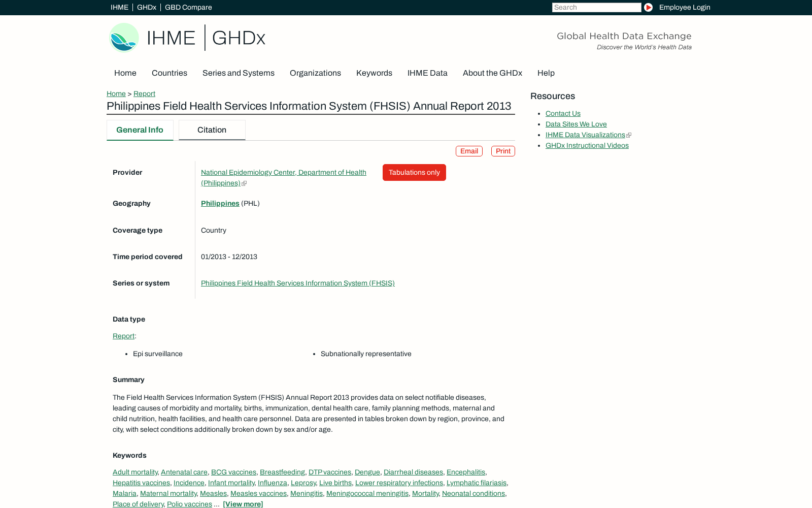Open GHDx link in top bar

click(147, 7)
